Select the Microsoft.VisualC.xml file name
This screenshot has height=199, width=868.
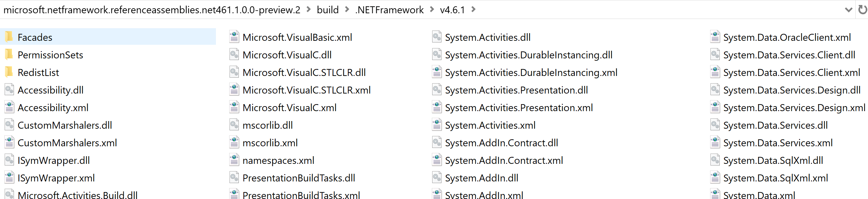[290, 107]
